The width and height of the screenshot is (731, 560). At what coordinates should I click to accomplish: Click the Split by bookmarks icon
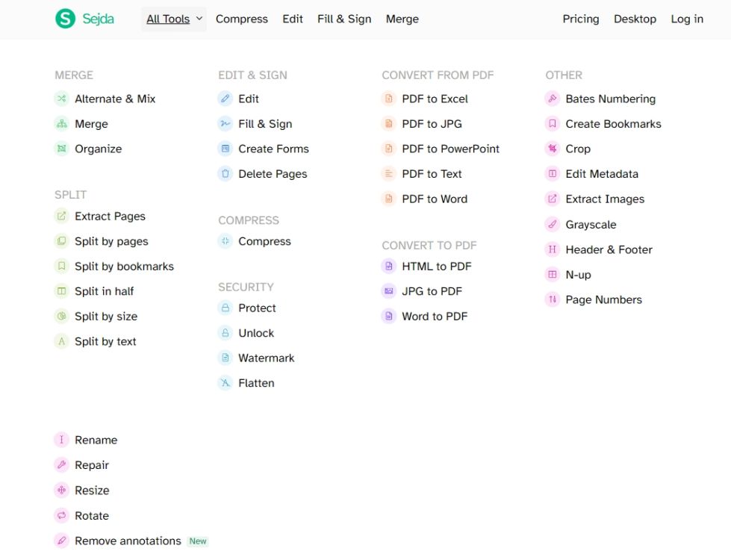(61, 267)
